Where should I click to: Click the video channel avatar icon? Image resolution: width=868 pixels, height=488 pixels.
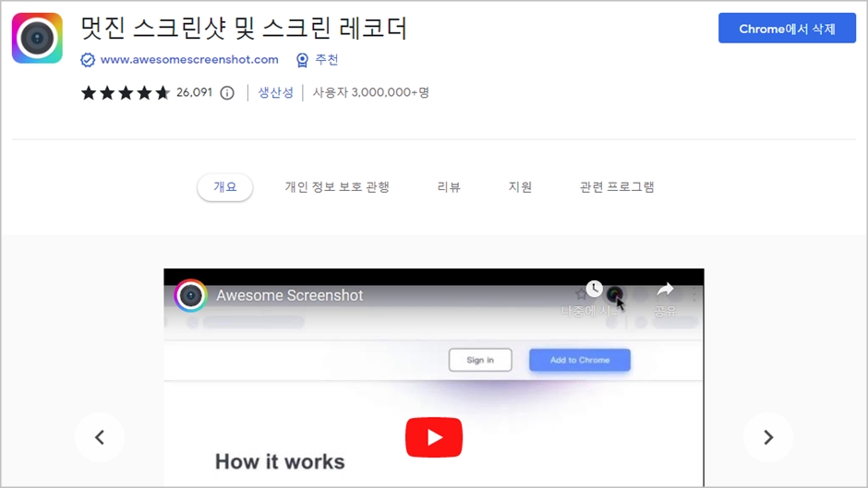click(190, 295)
